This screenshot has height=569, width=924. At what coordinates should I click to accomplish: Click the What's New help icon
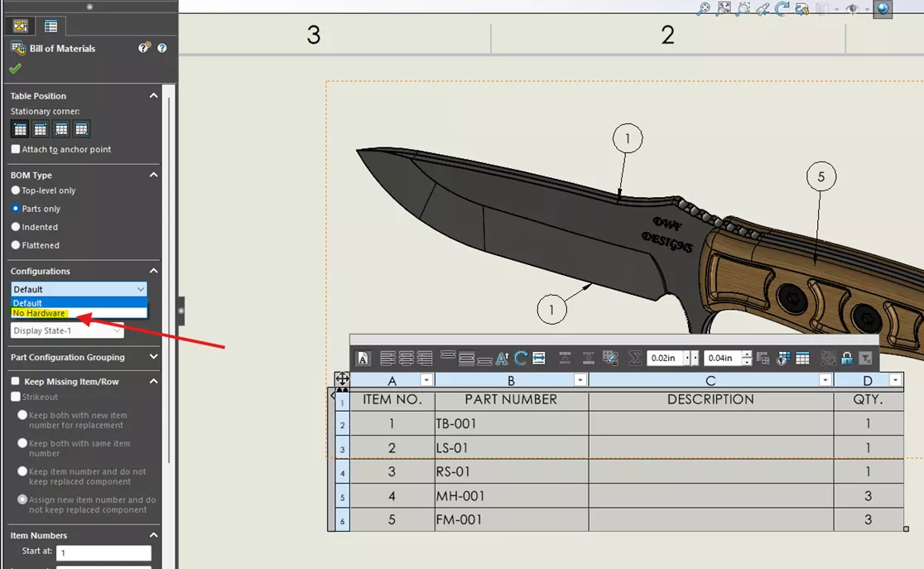tap(142, 47)
